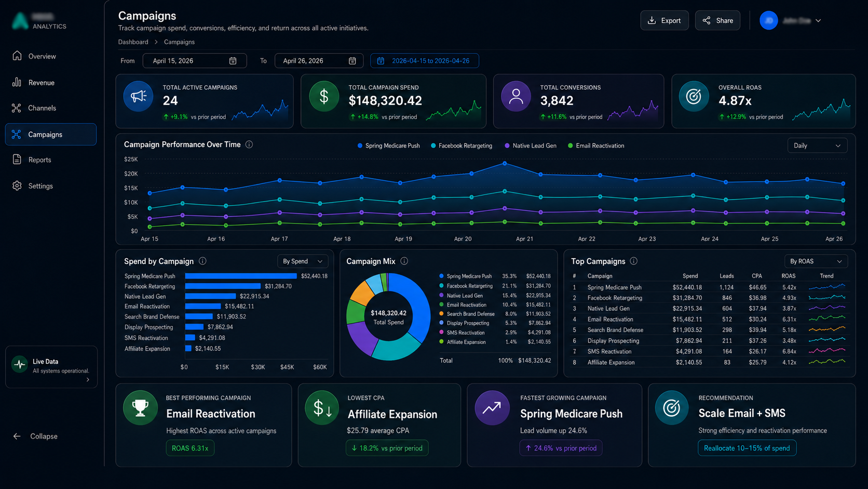Go to Overview in sidebar
868x489 pixels.
point(51,56)
